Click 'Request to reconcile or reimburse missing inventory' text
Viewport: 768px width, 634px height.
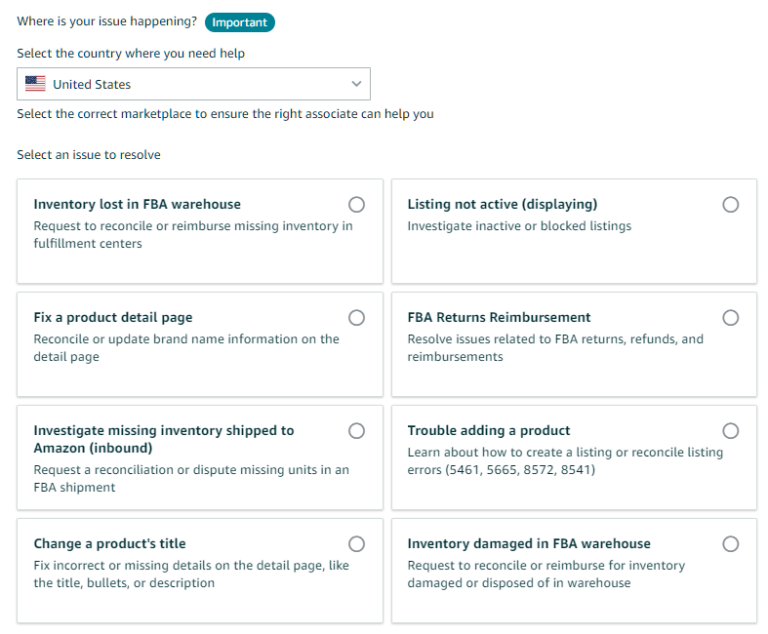coord(193,235)
